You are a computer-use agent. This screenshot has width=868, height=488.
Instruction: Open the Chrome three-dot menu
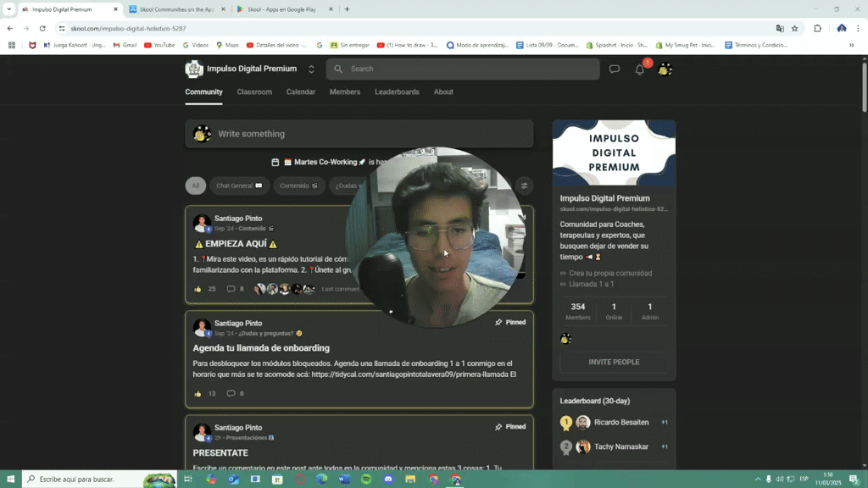click(x=858, y=28)
